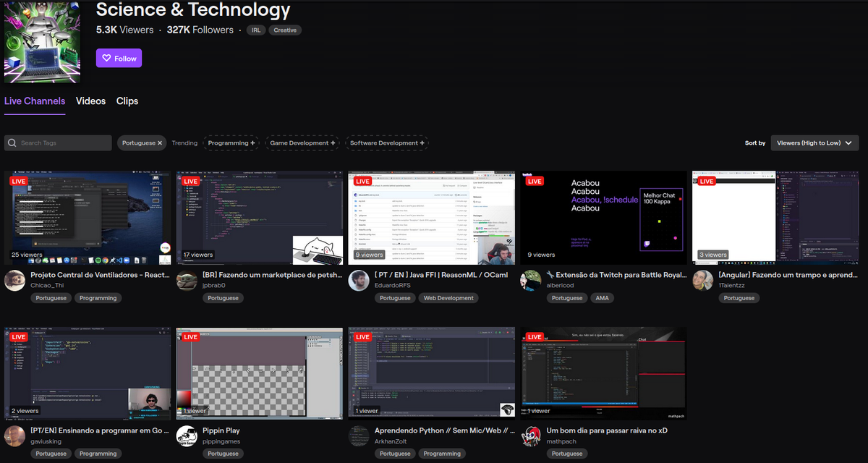Open title Aprendendo Python // Sem Mic/Web

[445, 430]
